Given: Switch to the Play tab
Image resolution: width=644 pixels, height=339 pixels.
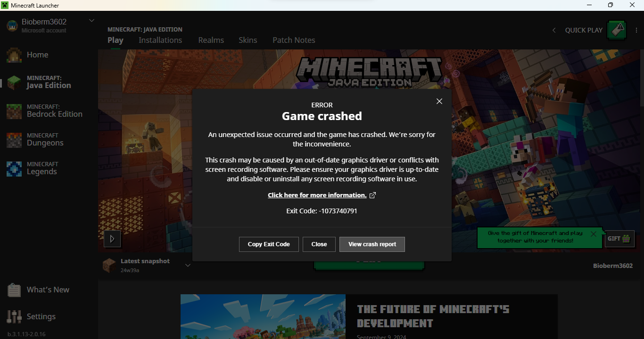Looking at the screenshot, I should tap(116, 40).
